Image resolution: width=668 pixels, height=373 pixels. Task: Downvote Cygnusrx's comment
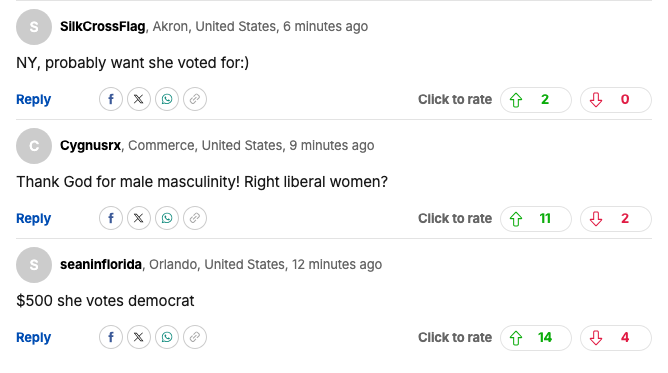[616, 218]
